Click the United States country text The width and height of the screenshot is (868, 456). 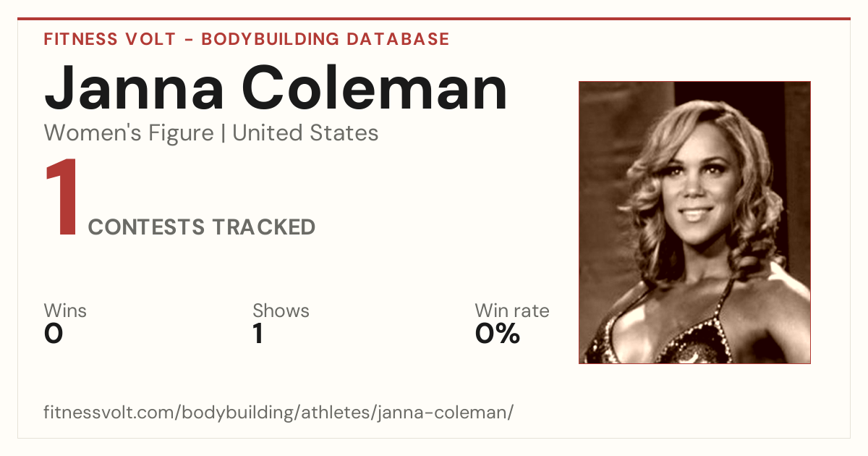click(x=305, y=133)
